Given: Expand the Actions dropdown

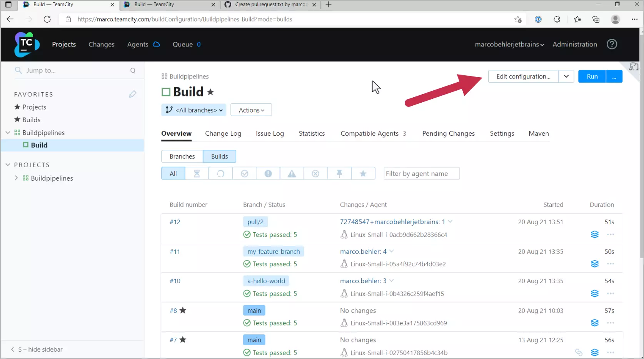Looking at the screenshot, I should [251, 110].
